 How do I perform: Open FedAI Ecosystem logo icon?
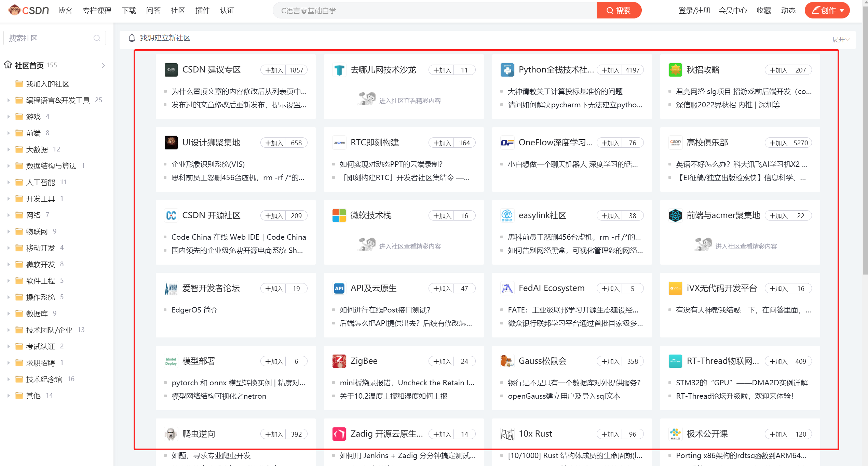(x=507, y=288)
